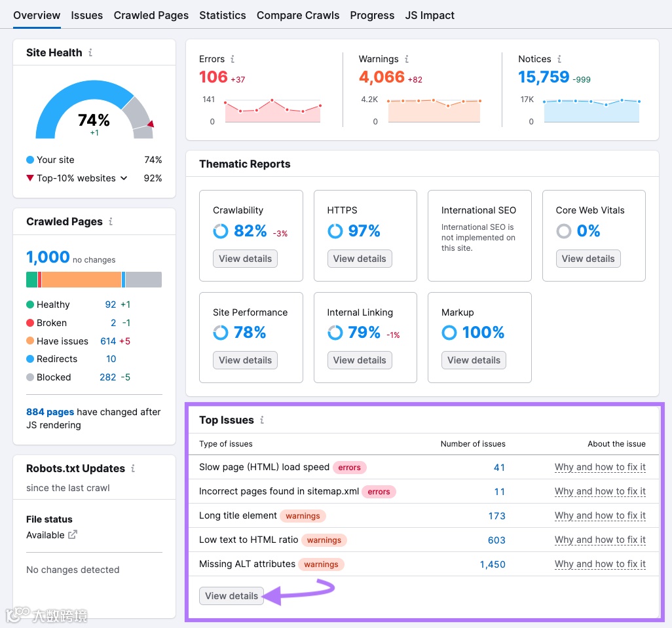View details for Markup report
Screen dimensions: 672x628
coord(474,360)
